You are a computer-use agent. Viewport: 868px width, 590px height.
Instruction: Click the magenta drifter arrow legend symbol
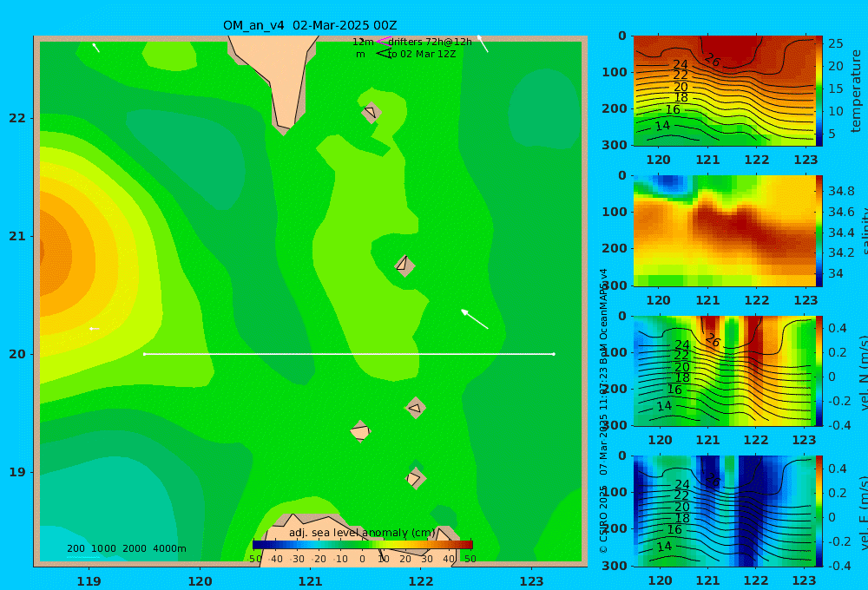coord(383,41)
